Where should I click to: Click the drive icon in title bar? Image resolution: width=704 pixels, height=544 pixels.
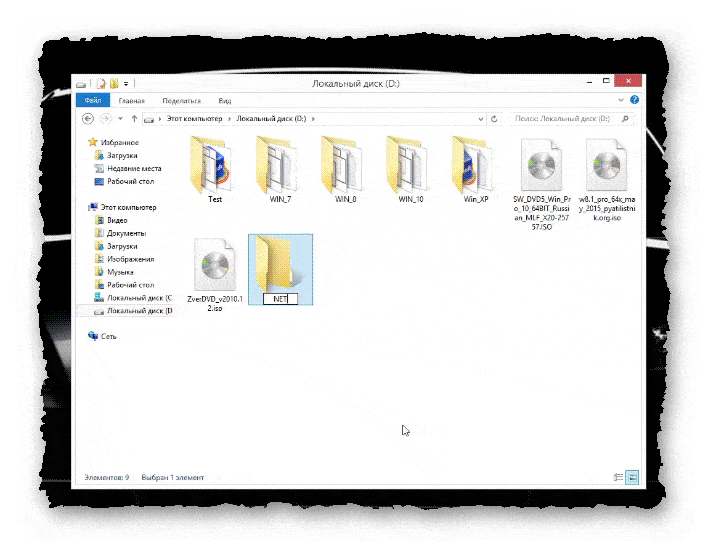coord(81,84)
